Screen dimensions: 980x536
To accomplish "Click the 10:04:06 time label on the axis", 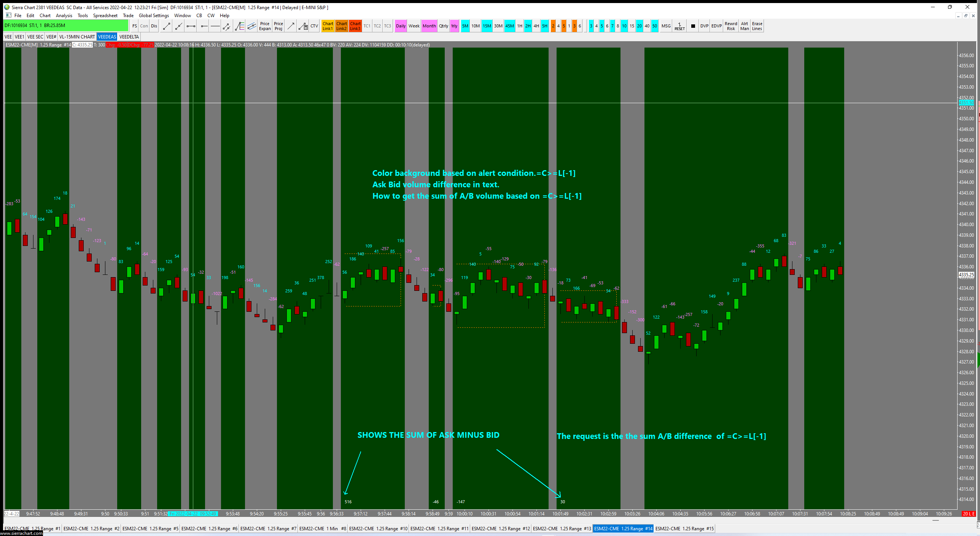I will click(x=656, y=514).
